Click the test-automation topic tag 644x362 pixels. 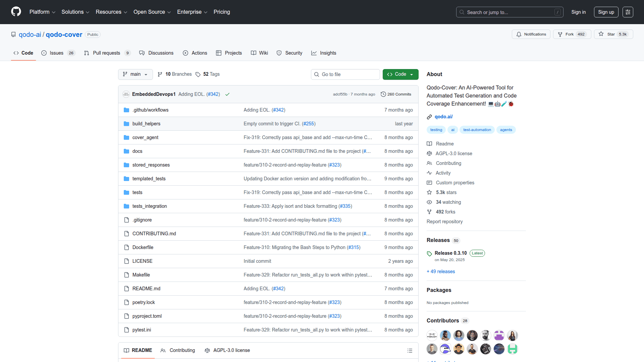[477, 130]
